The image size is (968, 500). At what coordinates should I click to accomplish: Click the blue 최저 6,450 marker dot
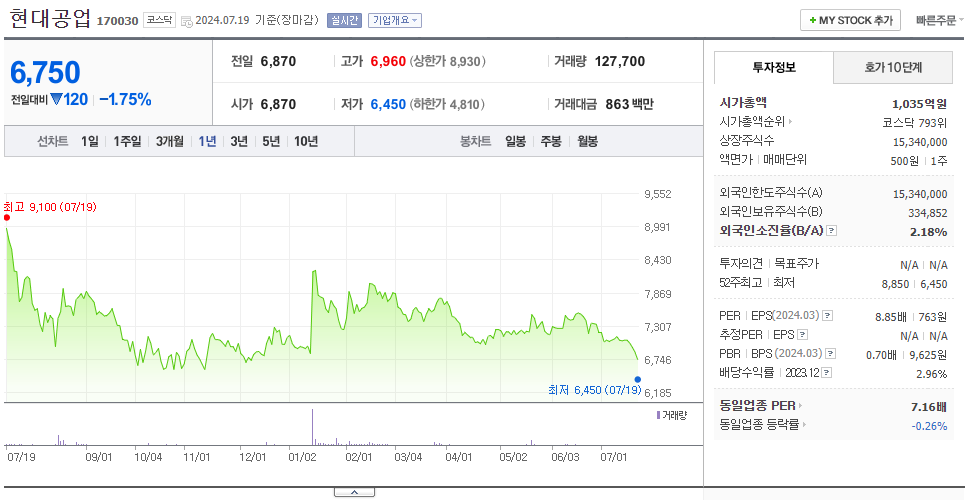(638, 380)
